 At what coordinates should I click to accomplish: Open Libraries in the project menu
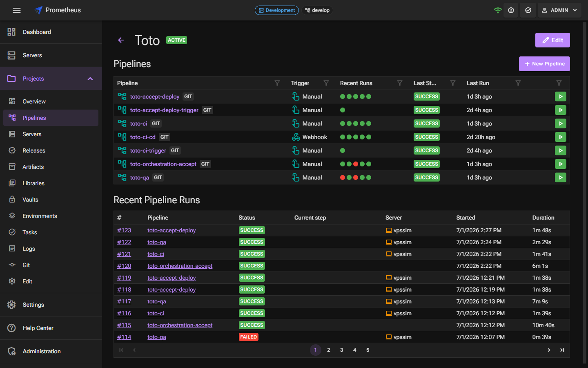[x=51, y=183]
